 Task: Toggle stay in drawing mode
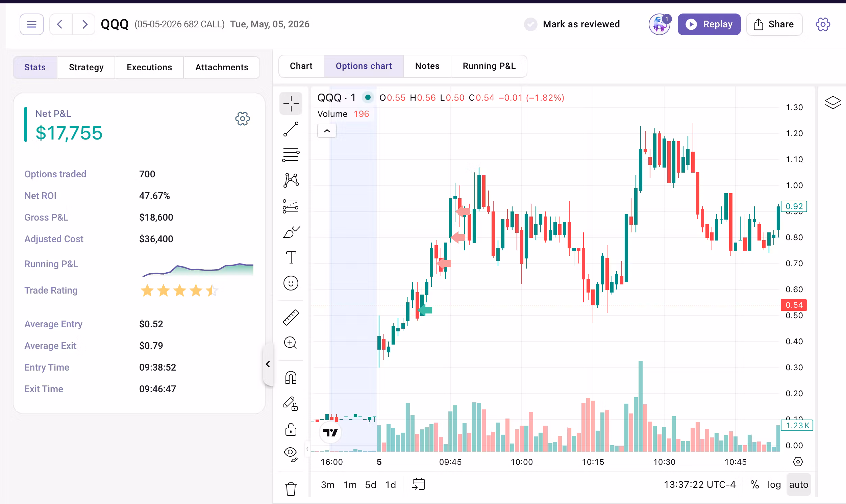291,403
